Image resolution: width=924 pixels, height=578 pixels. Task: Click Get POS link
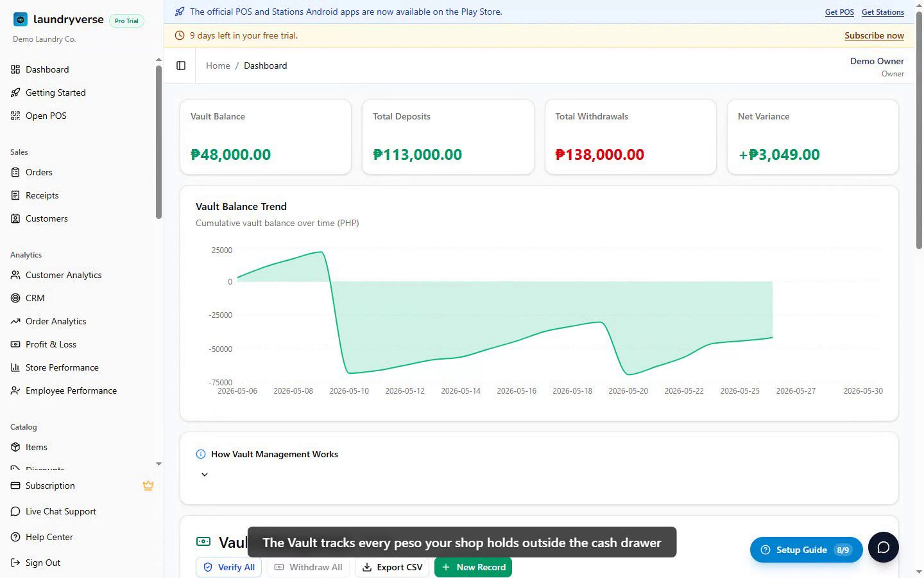(x=839, y=12)
